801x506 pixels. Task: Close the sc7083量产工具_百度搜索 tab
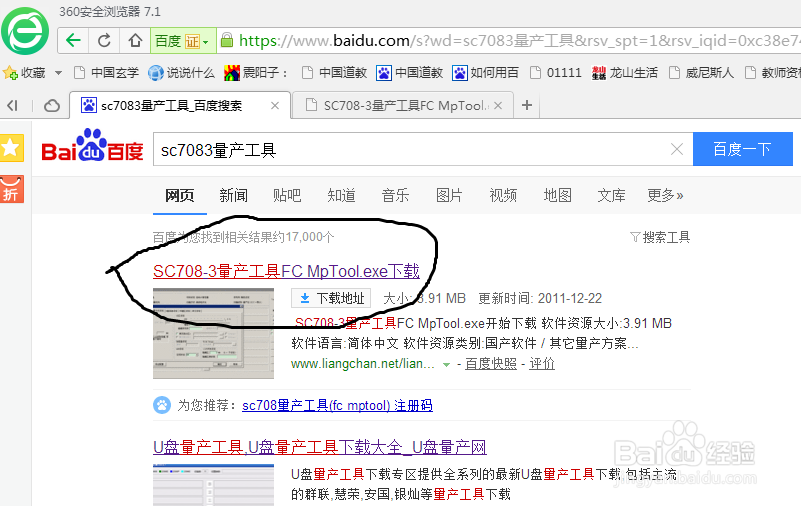tap(275, 106)
